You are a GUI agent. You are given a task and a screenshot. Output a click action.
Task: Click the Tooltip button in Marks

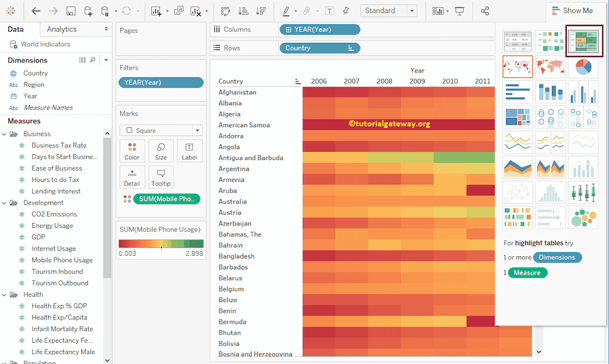pos(161,177)
